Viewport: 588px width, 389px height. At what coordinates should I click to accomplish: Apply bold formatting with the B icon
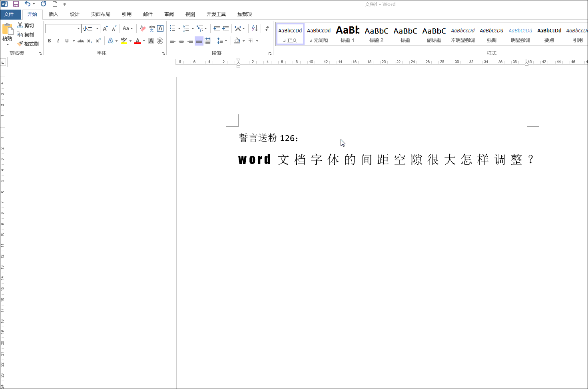pos(49,40)
